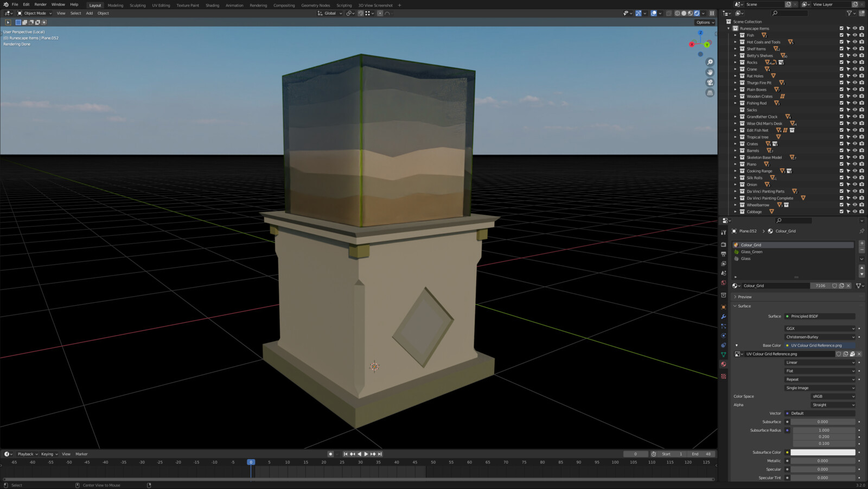Select wireframe viewport shading

click(x=677, y=14)
